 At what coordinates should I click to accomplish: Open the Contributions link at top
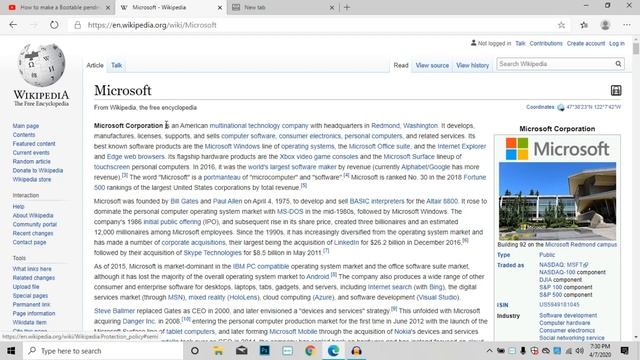pos(546,43)
